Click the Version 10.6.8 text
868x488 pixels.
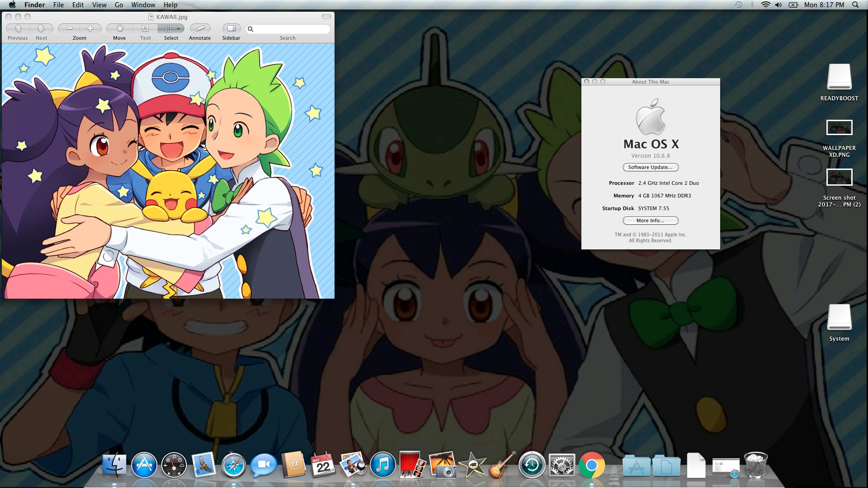tap(651, 156)
